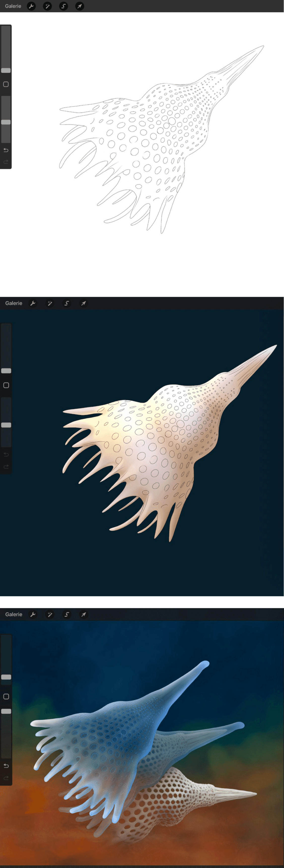
Task: Click brush size slider in the blue-shells screenshot
Action: 6,660
